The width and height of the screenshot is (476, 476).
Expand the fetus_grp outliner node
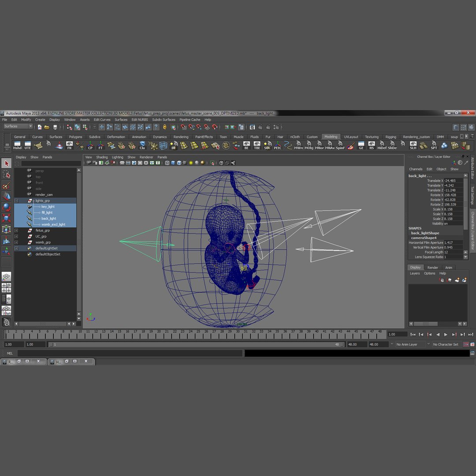coord(16,231)
